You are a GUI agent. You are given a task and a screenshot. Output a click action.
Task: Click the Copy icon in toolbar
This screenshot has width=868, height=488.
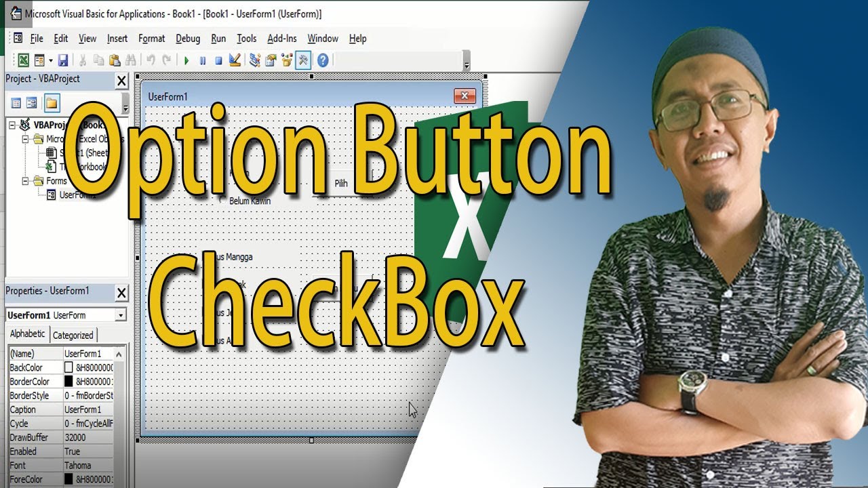(x=99, y=60)
